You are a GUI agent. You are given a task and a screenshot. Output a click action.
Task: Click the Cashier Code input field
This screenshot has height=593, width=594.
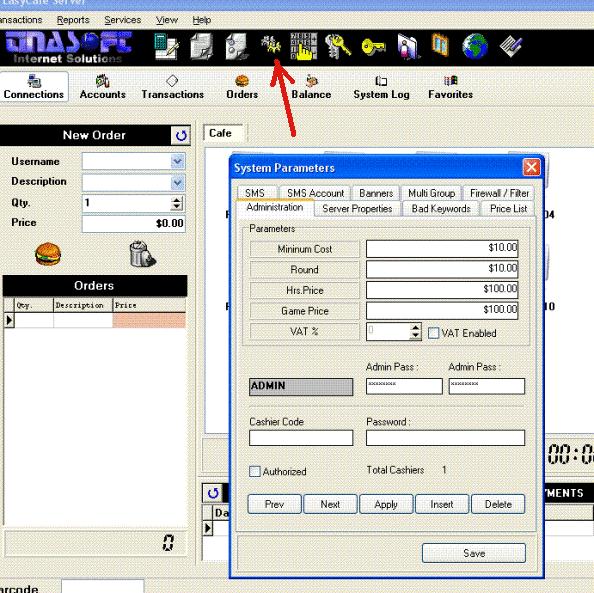click(x=301, y=438)
